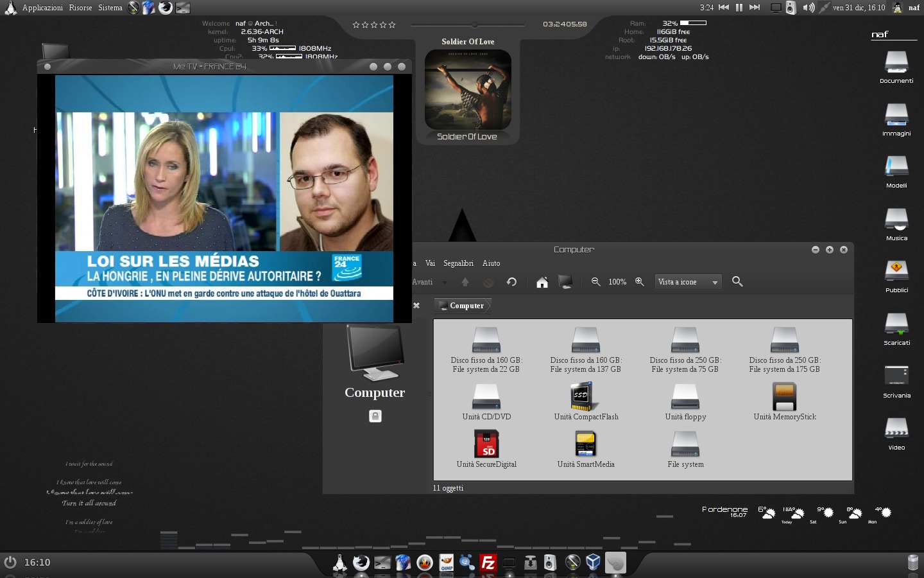Click the 100% zoom level

click(x=617, y=282)
